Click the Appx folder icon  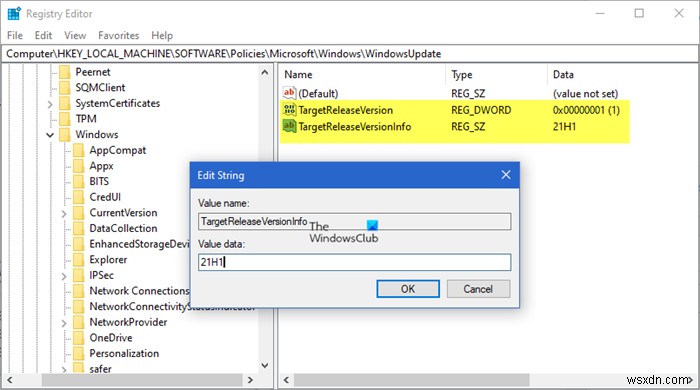coord(79,166)
